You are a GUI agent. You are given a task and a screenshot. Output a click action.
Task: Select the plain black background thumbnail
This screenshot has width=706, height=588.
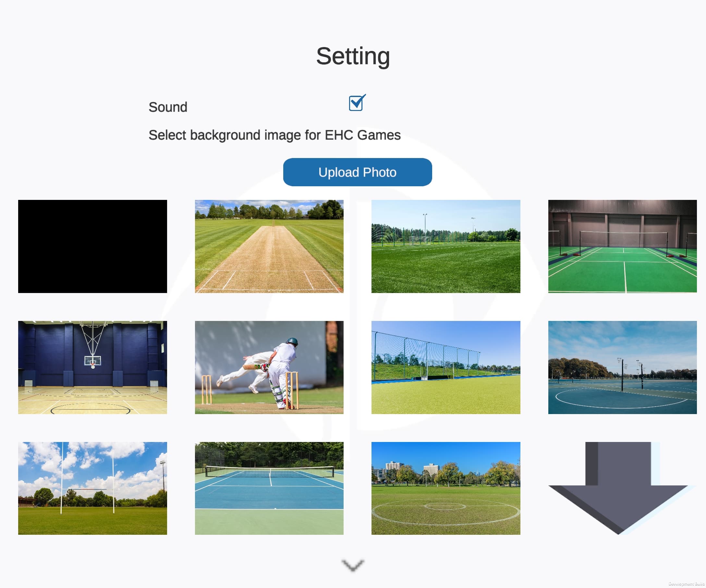coord(92,246)
